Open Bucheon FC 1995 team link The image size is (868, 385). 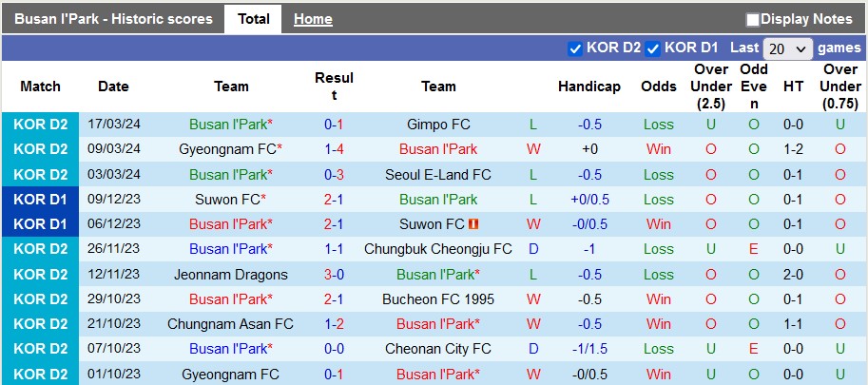438,299
